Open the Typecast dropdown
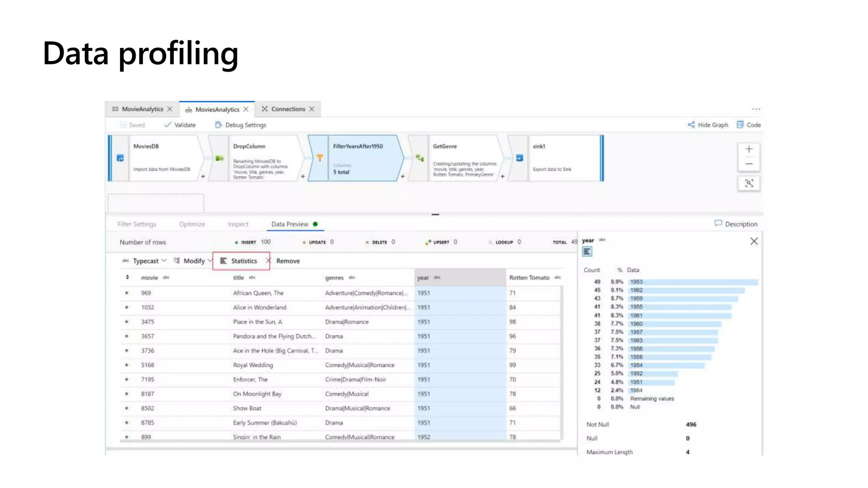Screen dimensions: 868x488 point(145,261)
